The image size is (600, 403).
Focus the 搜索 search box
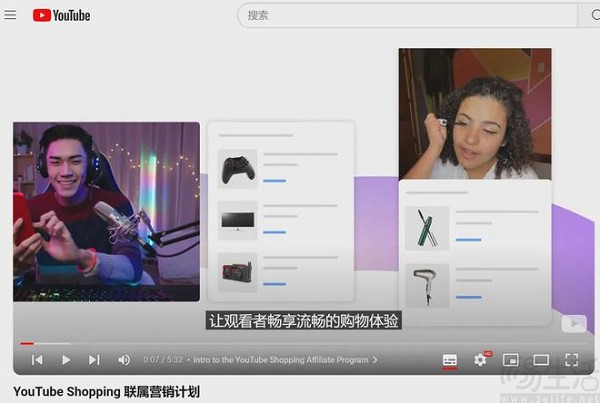(x=407, y=15)
